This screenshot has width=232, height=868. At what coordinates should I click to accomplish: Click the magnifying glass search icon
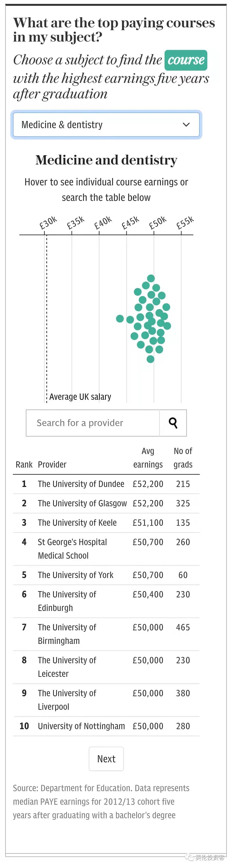pos(173,423)
